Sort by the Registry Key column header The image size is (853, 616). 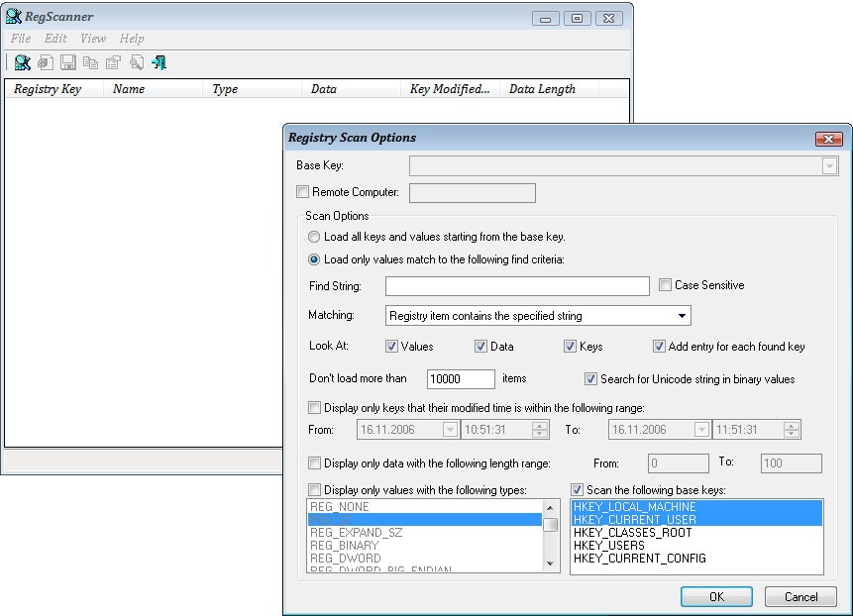[x=53, y=88]
